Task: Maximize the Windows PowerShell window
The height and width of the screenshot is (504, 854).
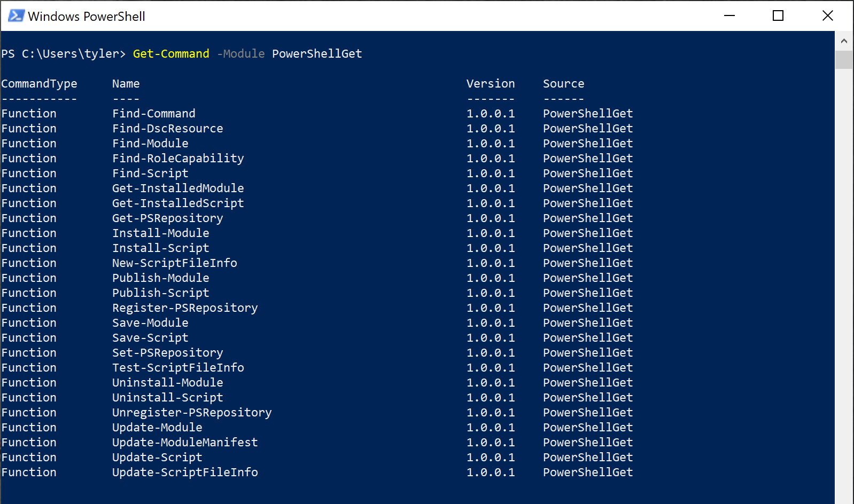Action: [778, 16]
